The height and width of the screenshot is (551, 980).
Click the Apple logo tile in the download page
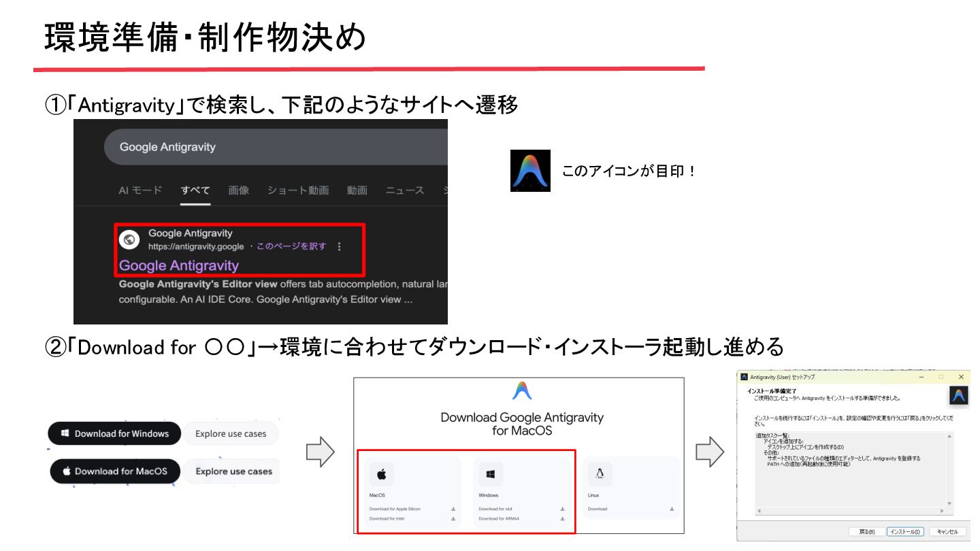(382, 474)
